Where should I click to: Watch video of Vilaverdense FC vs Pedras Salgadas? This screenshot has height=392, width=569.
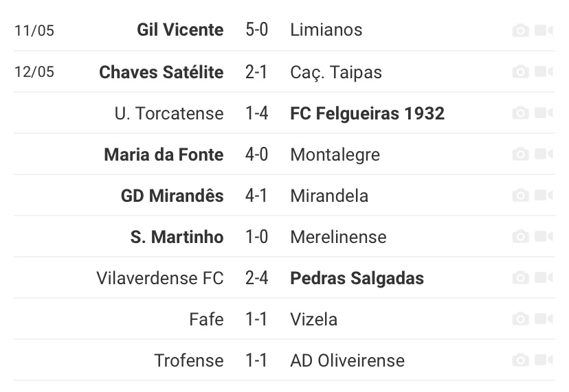click(x=544, y=277)
